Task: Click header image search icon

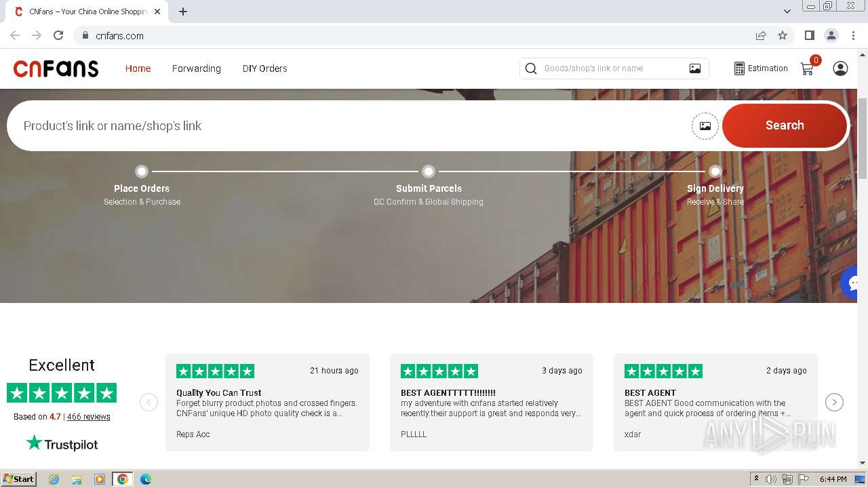Action: coord(695,68)
